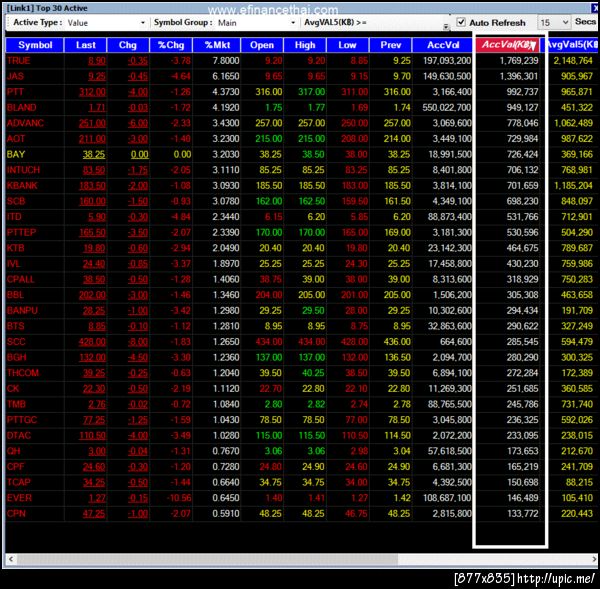Sort by the AccVol column header
The width and height of the screenshot is (600, 589).
coord(443,45)
